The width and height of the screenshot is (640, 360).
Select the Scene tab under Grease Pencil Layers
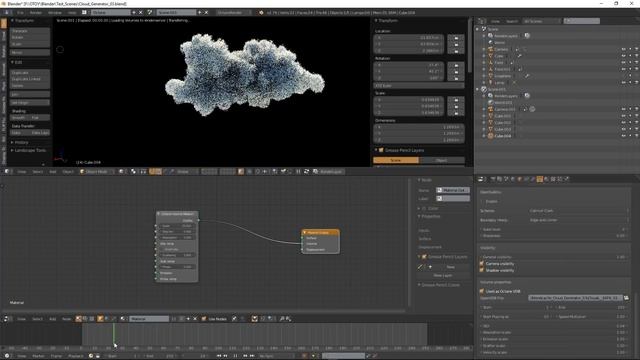[396, 160]
